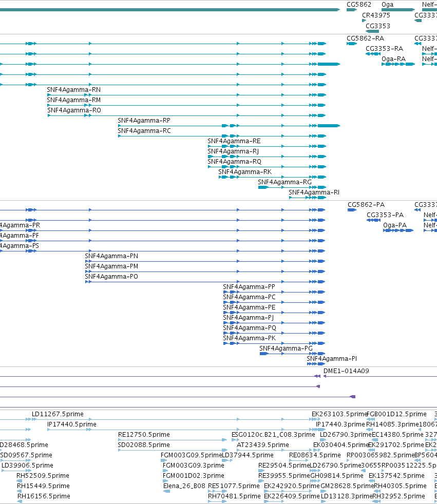Viewport: 437px width, 504px height.
Task: Click cDNA AT23439.5prime
Action: (x=263, y=445)
